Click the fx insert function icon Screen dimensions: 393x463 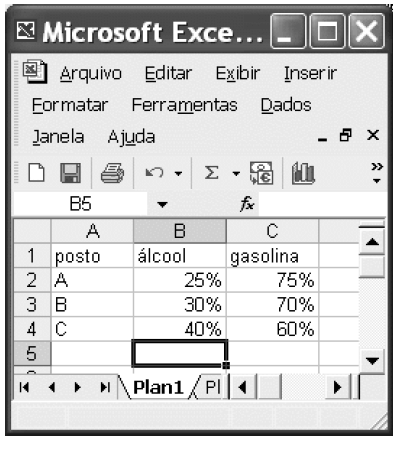point(247,203)
